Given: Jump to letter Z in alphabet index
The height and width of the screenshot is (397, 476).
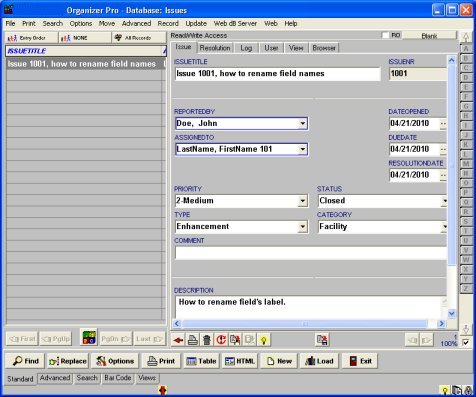Looking at the screenshot, I should tap(466, 289).
